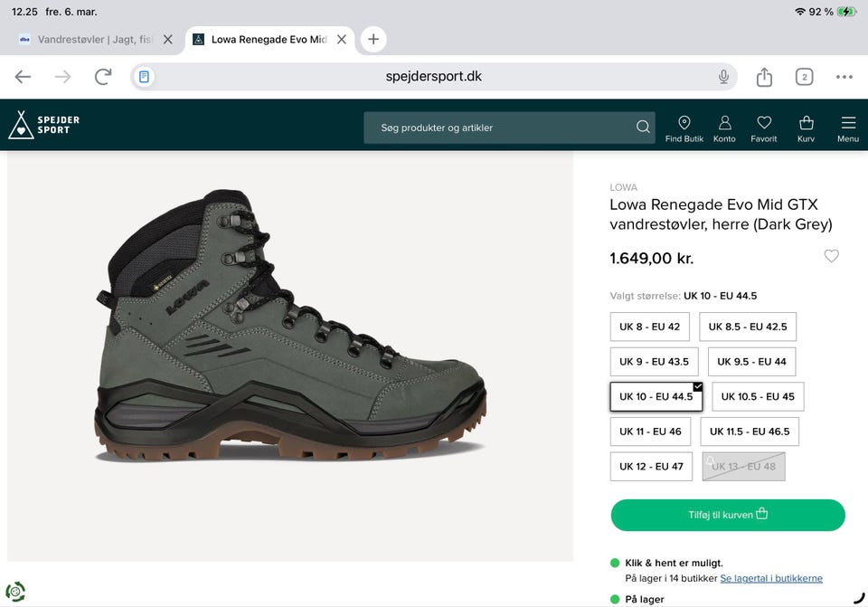868x607 pixels.
Task: Select size UK 10.5 - EU 45
Action: tap(758, 396)
